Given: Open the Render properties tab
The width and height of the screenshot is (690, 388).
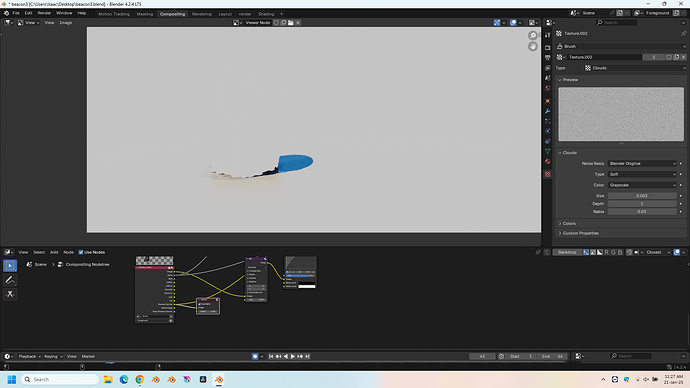Looking at the screenshot, I should point(547,47).
